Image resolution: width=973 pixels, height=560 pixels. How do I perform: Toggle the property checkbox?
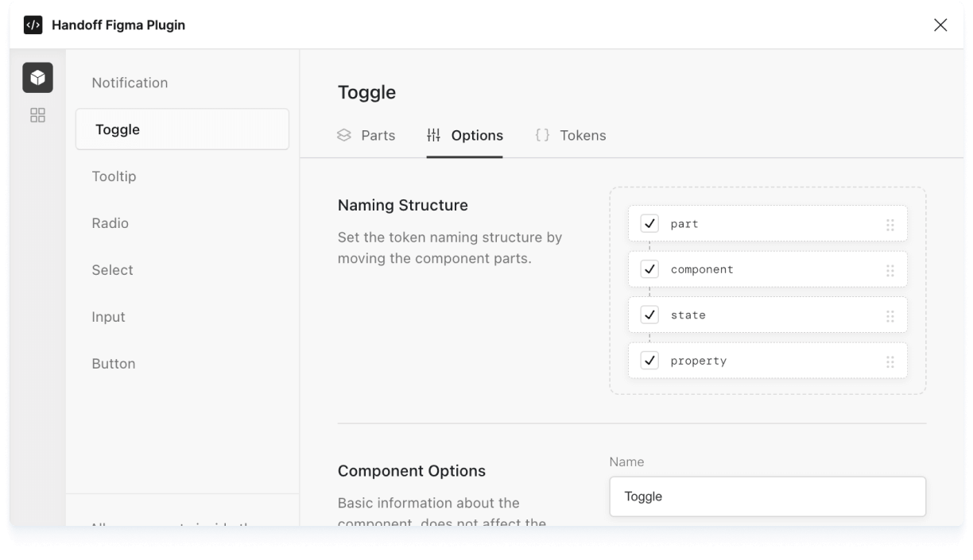coord(649,361)
